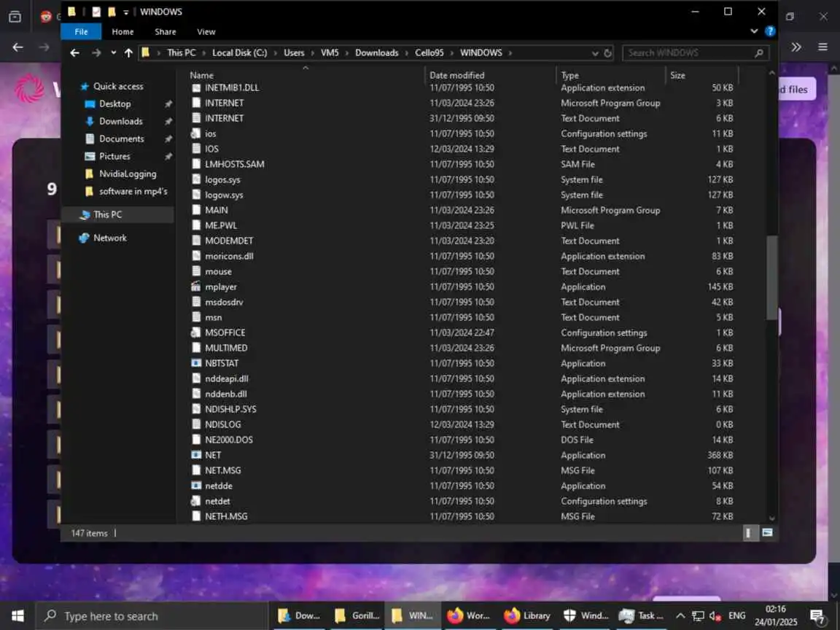The width and height of the screenshot is (840, 630).
Task: Show hidden system tray icons chevron
Action: pyautogui.click(x=680, y=615)
